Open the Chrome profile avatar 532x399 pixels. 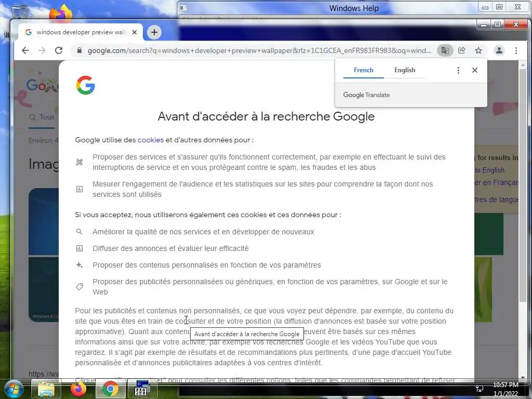point(499,50)
